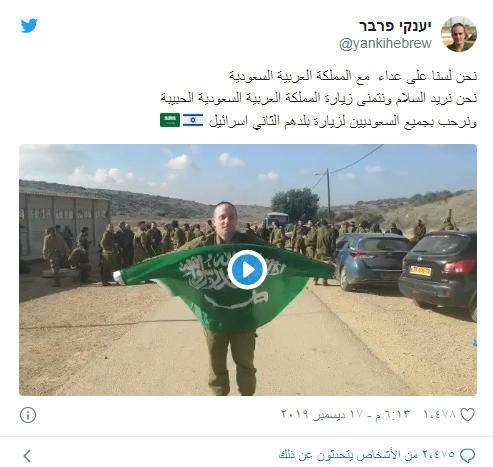Click the tweet line starting نحن نريد السلام
This screenshot has width=493, height=467.
coord(319,98)
